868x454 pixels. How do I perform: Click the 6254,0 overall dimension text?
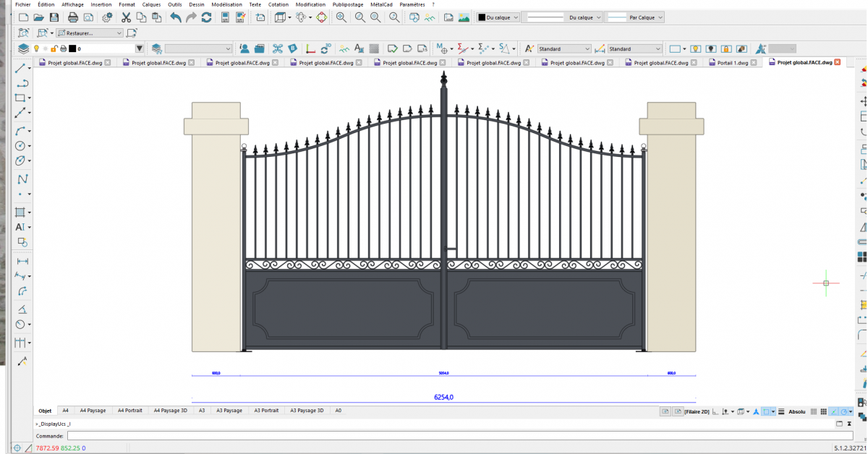point(443,397)
